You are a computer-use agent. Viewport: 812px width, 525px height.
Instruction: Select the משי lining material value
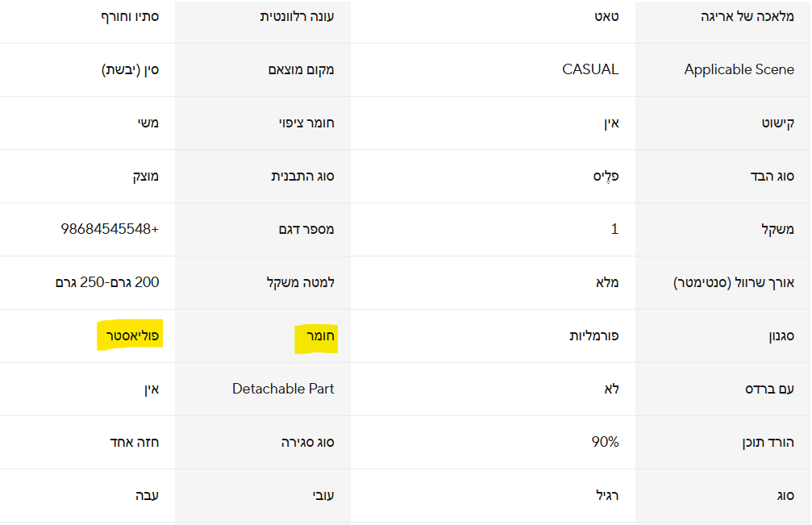(148, 123)
